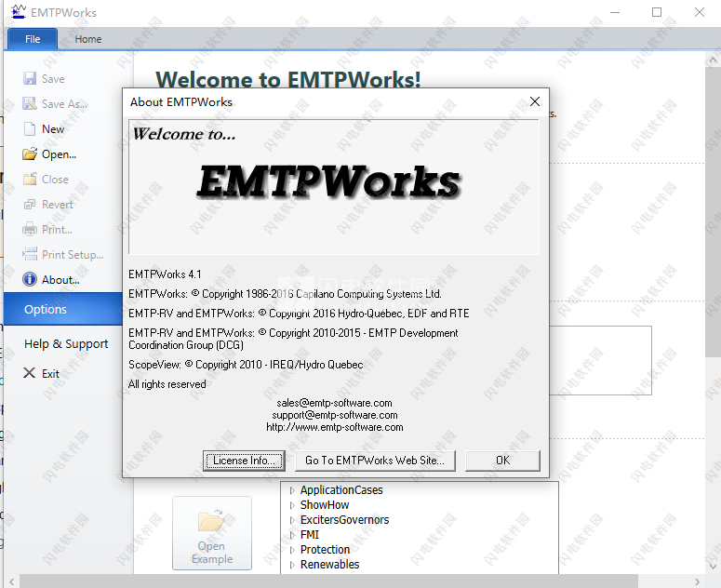Choose the New menu entry
This screenshot has height=588, width=721.
pos(53,129)
